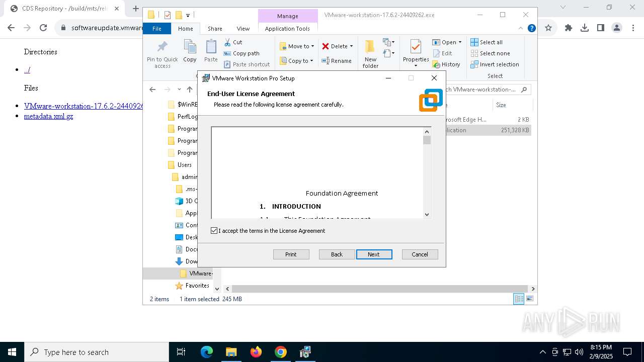Open the Copy to dropdown

pyautogui.click(x=296, y=61)
